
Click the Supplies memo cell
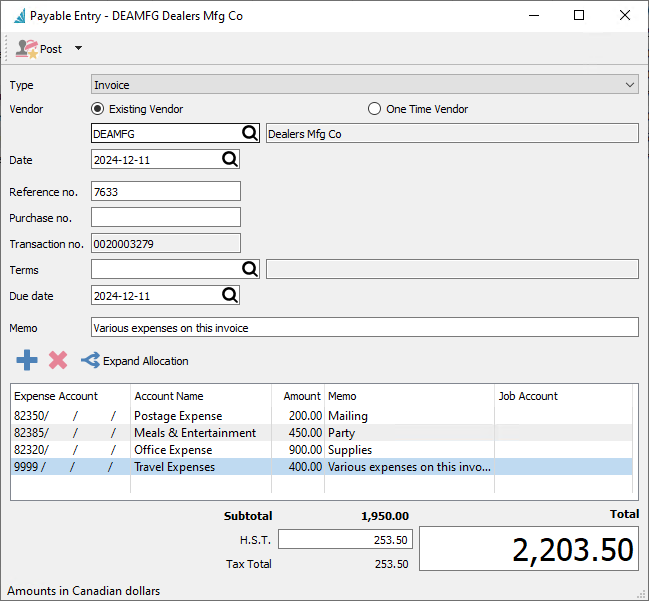409,450
